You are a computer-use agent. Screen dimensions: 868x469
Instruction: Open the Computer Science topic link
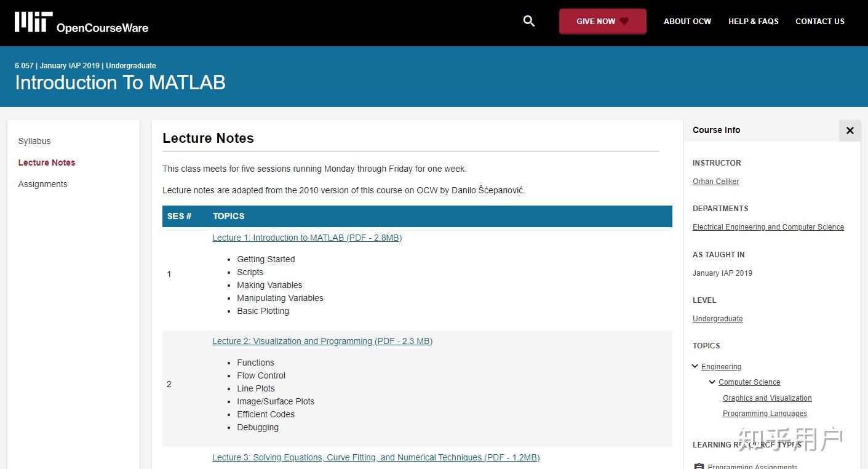tap(749, 382)
